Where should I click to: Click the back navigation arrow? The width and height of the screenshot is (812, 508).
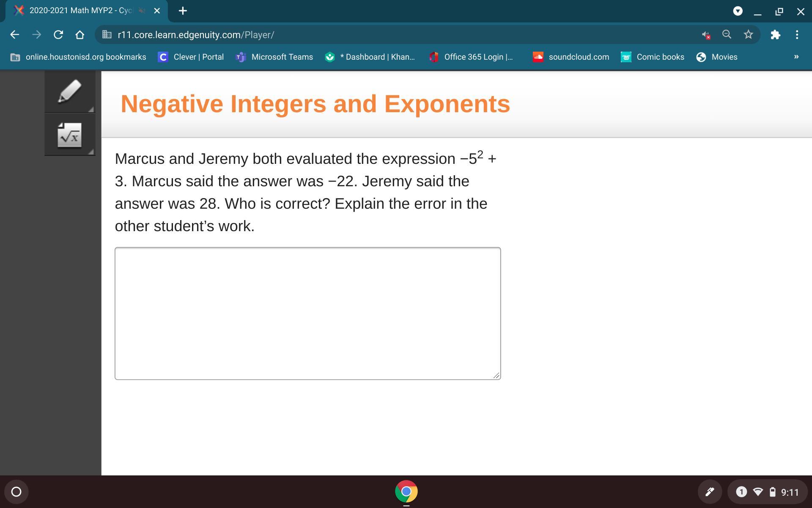click(14, 35)
